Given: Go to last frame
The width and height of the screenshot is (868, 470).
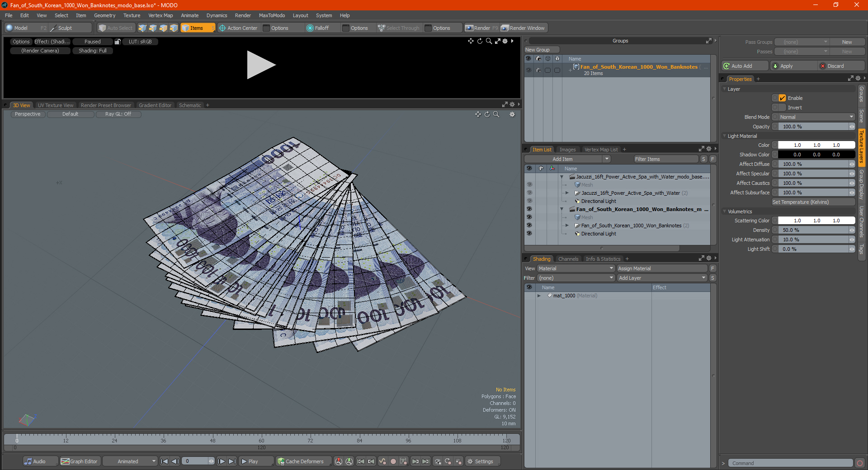Looking at the screenshot, I should (232, 461).
